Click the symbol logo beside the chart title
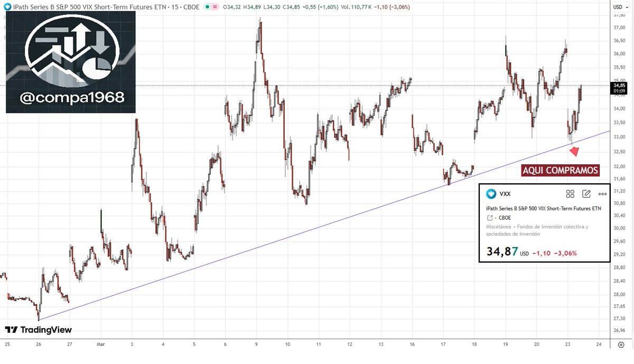This screenshot has height=364, width=634. pyautogui.click(x=7, y=7)
